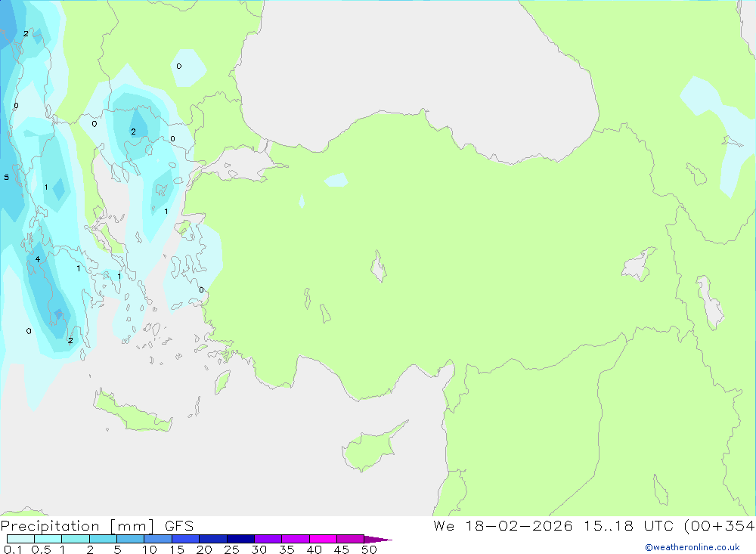Click Lake Urmia at the map's right side
The height and width of the screenshot is (554, 756).
(x=710, y=302)
